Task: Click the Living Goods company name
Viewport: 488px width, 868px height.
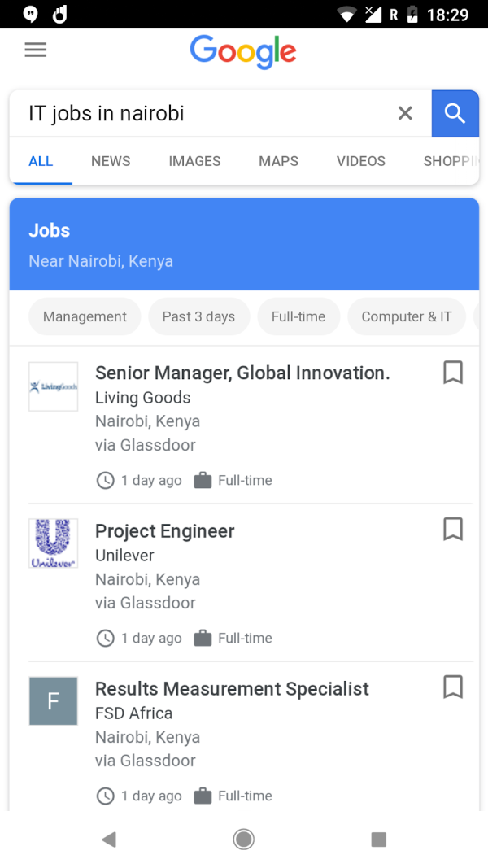Action: tap(143, 398)
